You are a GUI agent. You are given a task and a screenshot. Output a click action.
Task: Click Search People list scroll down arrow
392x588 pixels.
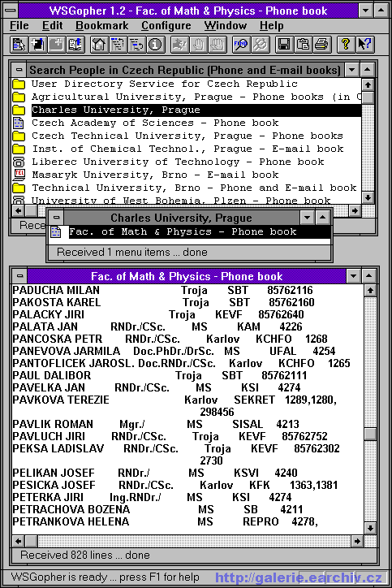click(x=368, y=197)
